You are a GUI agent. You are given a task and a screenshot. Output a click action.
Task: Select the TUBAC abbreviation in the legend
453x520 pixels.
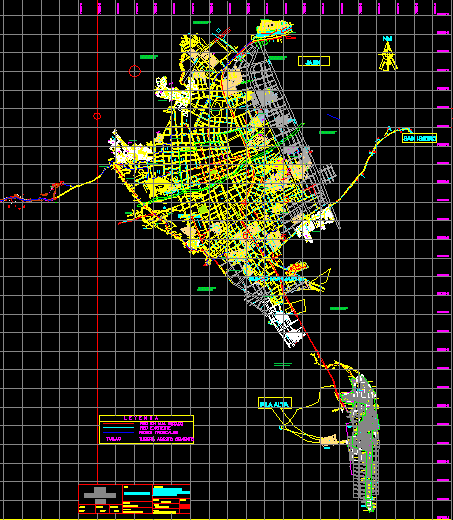(113, 439)
